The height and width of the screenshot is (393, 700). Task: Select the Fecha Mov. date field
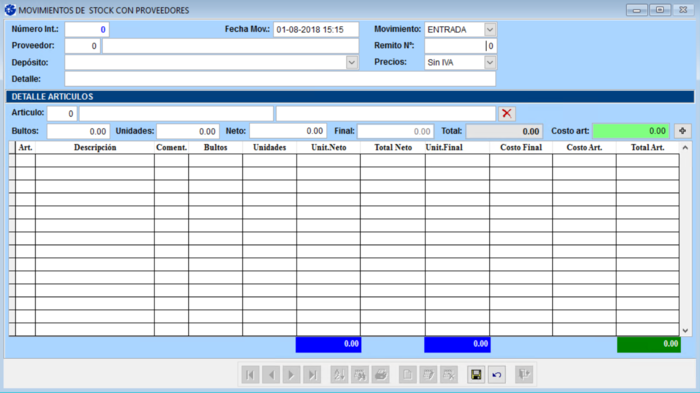click(316, 29)
